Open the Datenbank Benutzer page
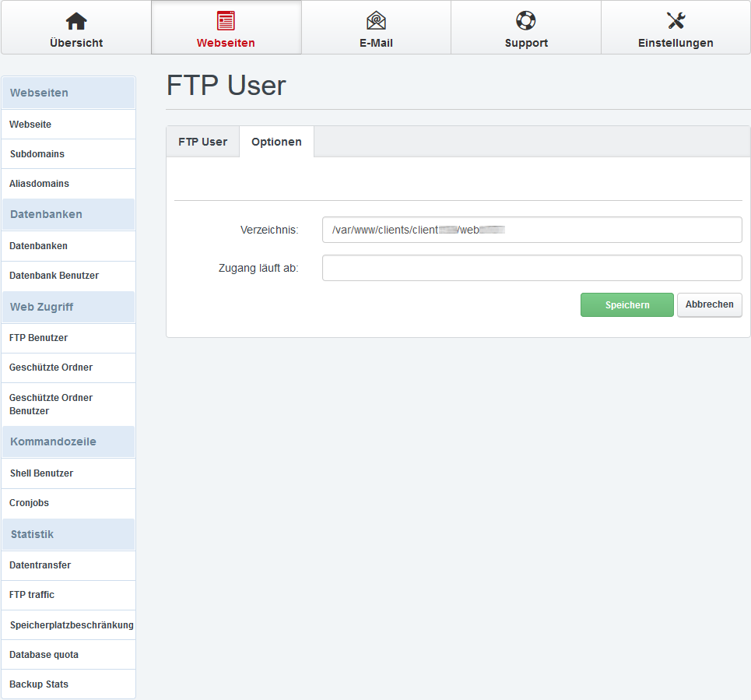The image size is (751, 700). pos(54,276)
